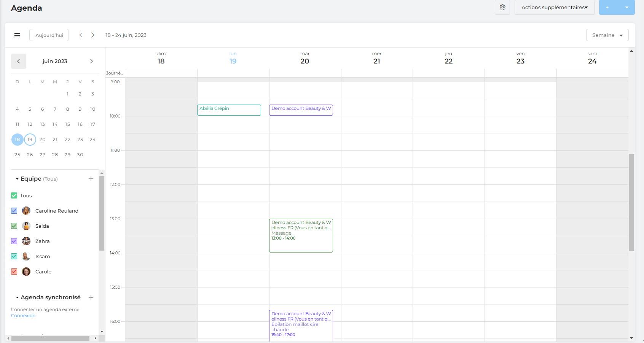Click the Aujourd'hui button
644x343 pixels.
click(x=49, y=35)
